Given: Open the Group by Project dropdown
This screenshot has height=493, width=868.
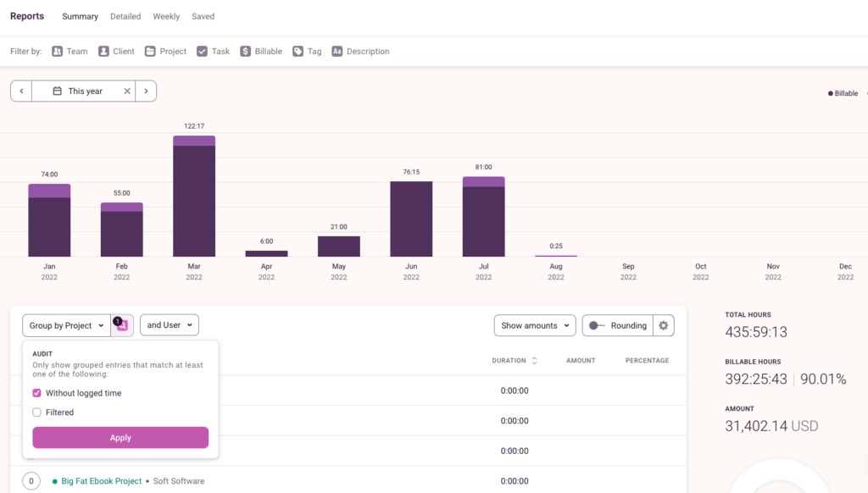Looking at the screenshot, I should (66, 324).
